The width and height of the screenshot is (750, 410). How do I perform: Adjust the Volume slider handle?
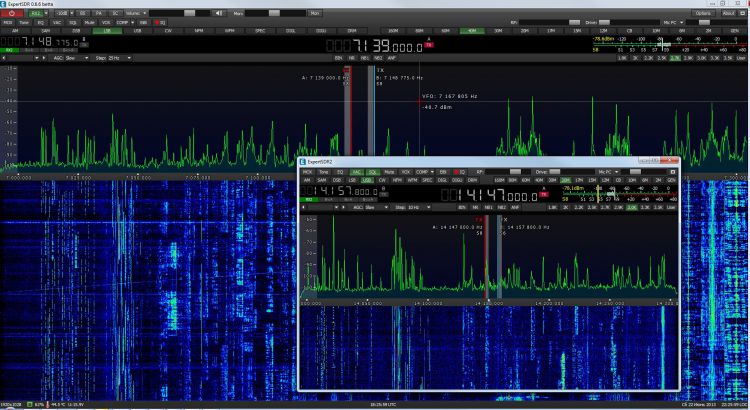click(x=189, y=13)
